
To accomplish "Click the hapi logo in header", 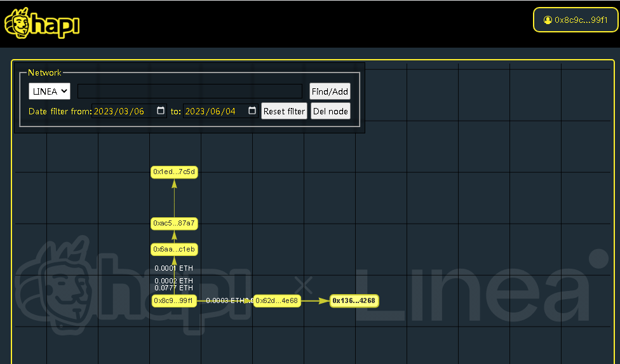I will [x=42, y=24].
